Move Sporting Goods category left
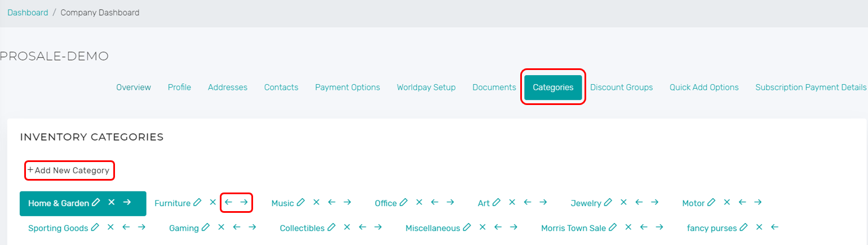Image resolution: width=868 pixels, height=245 pixels. point(126,227)
